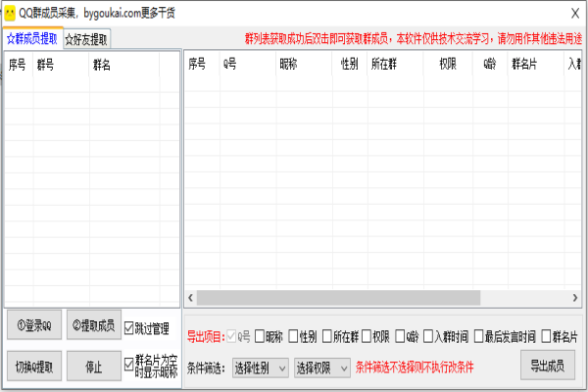Toggle the 跳过管理 checkbox
The height and width of the screenshot is (392, 588).
[x=129, y=327]
